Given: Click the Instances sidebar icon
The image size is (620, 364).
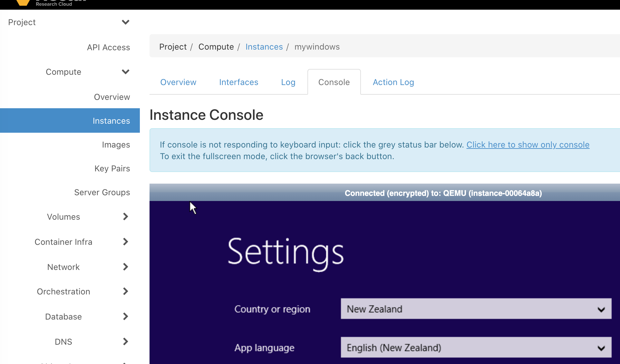Looking at the screenshot, I should [111, 120].
